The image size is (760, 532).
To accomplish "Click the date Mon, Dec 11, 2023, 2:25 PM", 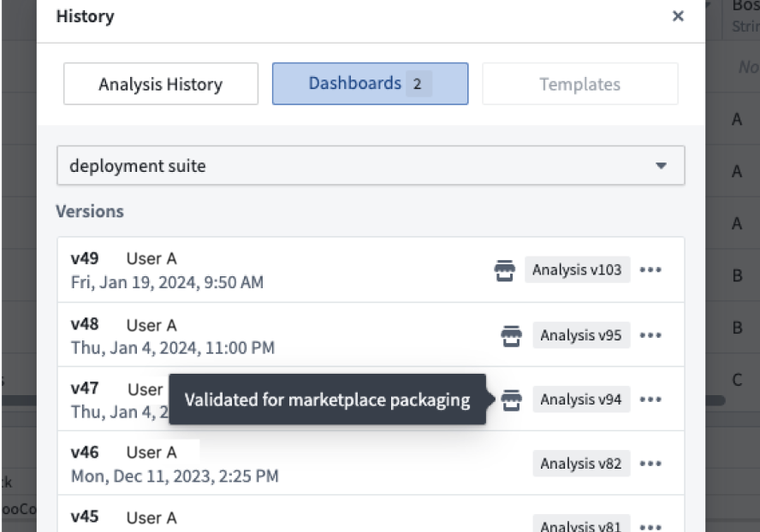I will [175, 476].
